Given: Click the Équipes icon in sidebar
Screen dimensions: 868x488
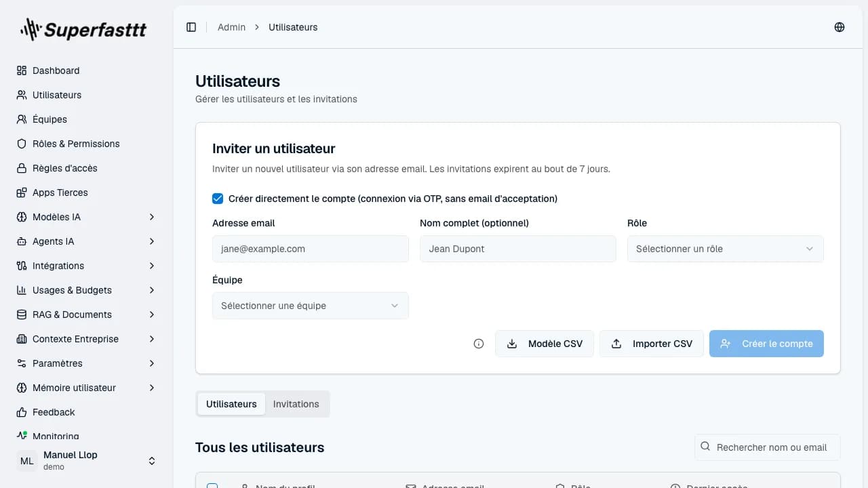Looking at the screenshot, I should 22,119.
